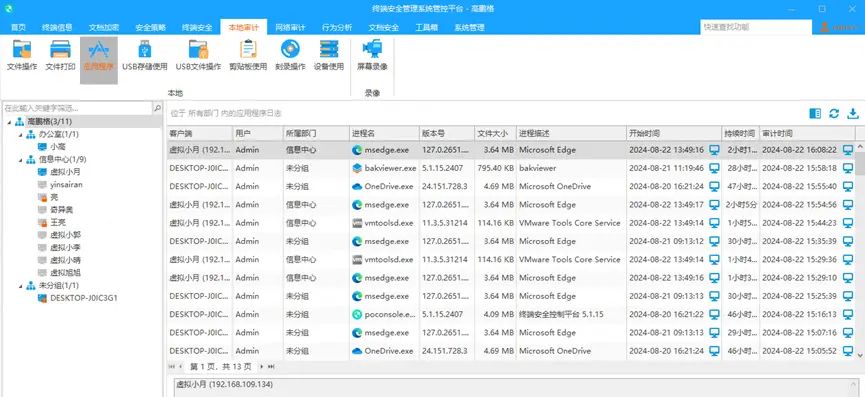
Task: Go to previous page of logs
Action: coord(180,367)
